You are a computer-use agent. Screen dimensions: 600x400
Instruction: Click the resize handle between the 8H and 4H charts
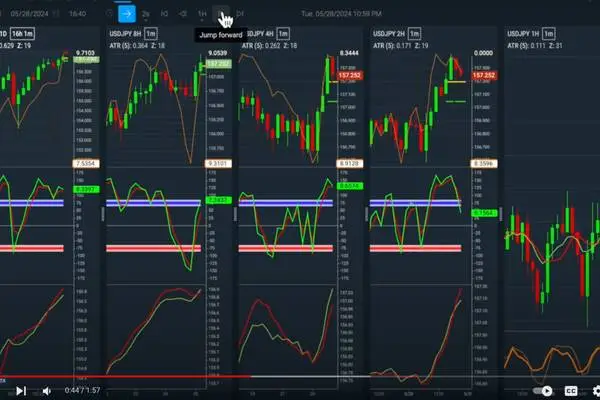tap(235, 214)
